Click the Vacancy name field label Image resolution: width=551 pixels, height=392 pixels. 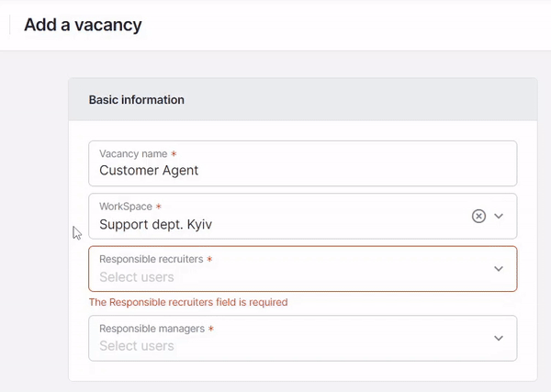(x=133, y=154)
